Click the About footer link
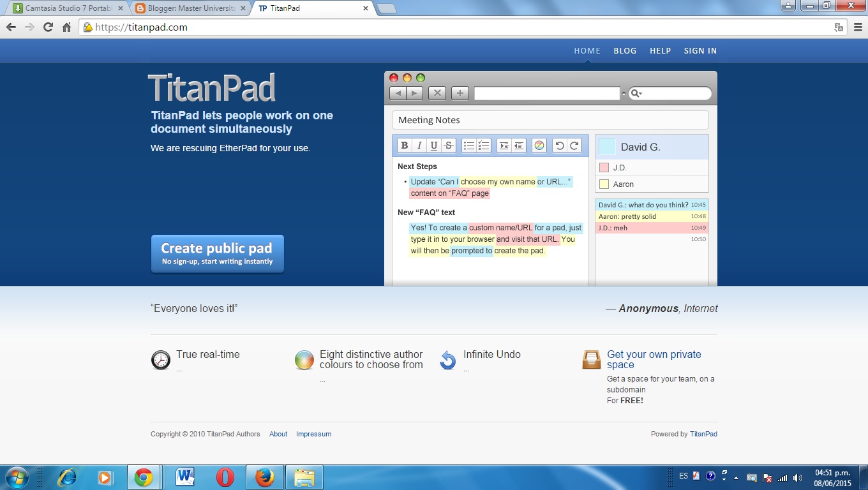This screenshot has width=868, height=490. point(278,434)
